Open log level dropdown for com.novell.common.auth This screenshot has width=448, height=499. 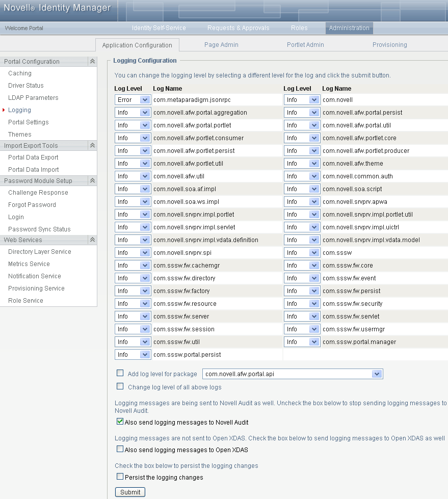(x=302, y=176)
